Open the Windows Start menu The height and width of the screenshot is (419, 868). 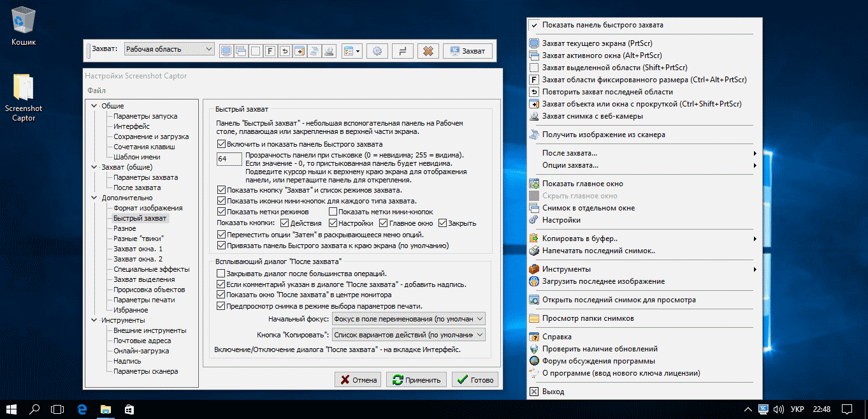pyautogui.click(x=11, y=408)
